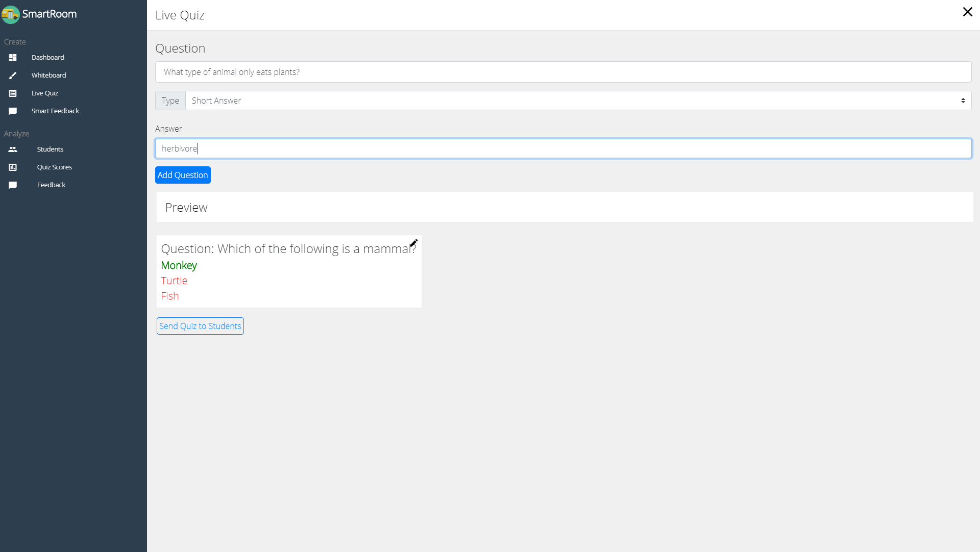
Task: Open Dashboard from the sidebar
Action: [x=47, y=58]
